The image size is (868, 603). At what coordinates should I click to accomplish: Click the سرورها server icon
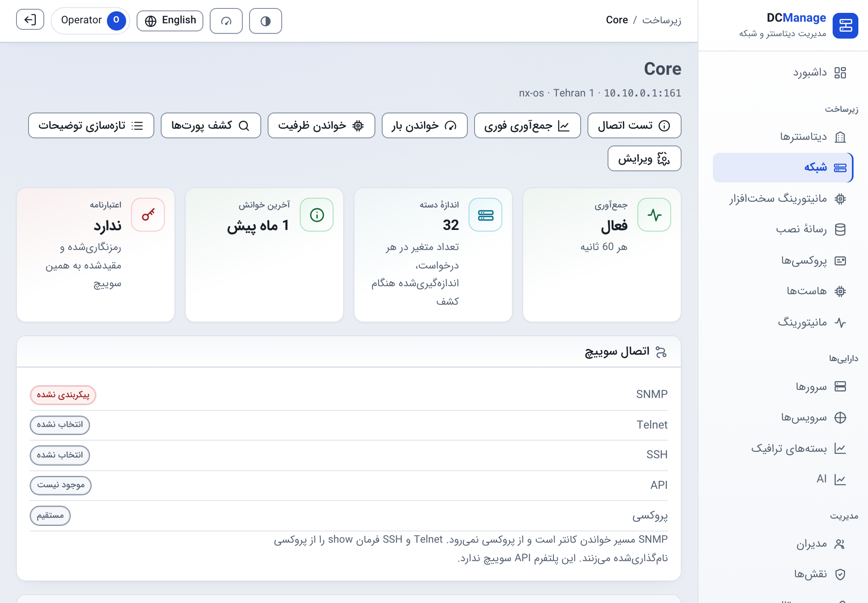tap(840, 386)
